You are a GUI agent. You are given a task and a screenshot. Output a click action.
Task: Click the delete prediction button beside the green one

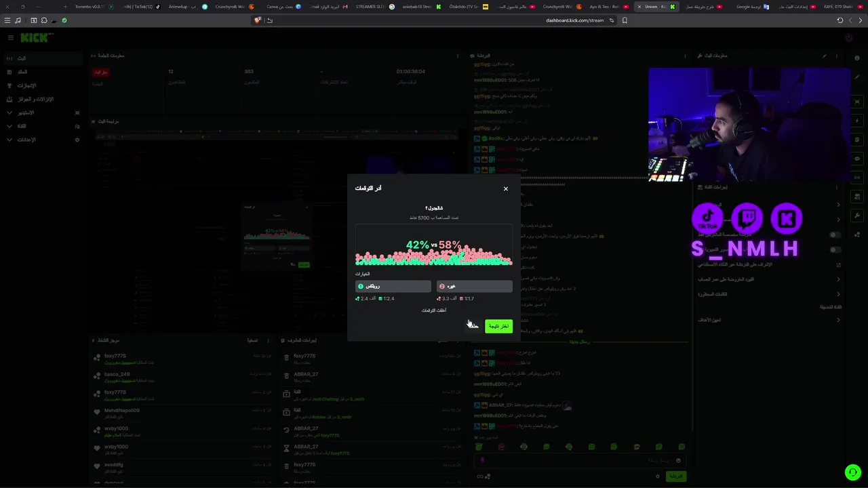pos(473,326)
